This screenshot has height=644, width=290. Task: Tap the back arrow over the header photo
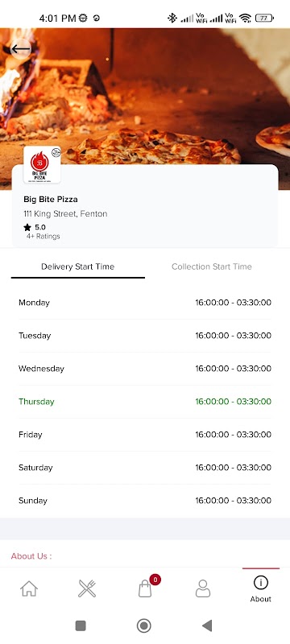tap(20, 49)
